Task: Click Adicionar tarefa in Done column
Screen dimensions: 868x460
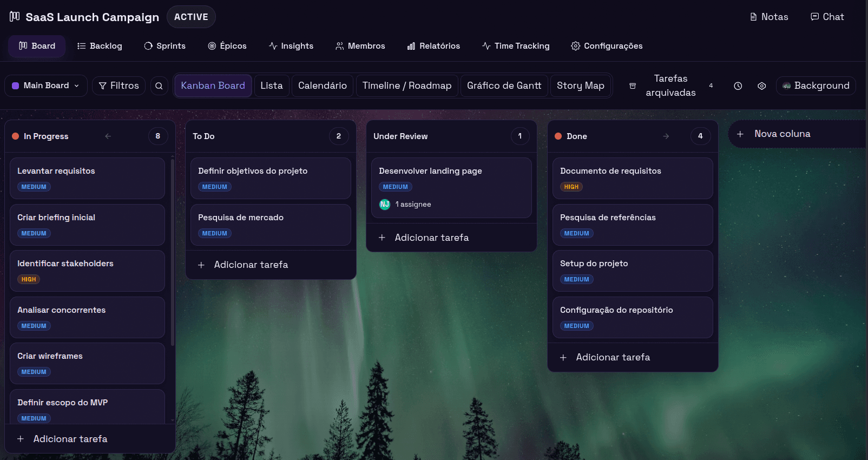Action: tap(633, 357)
